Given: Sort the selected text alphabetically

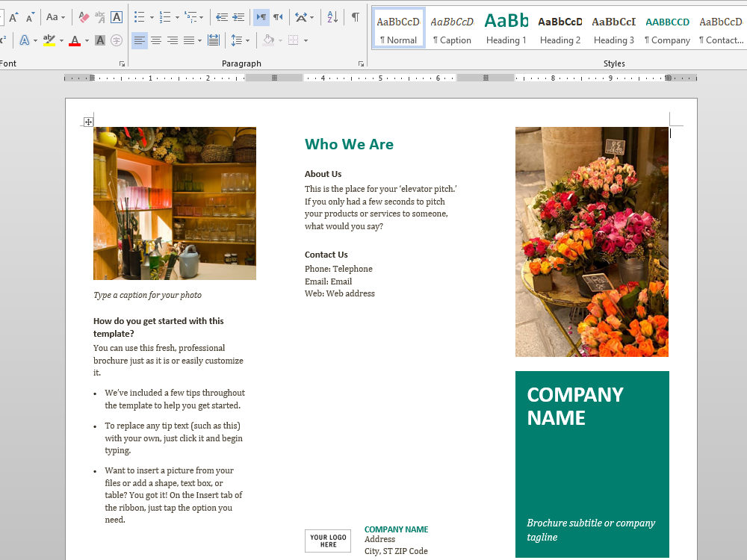Looking at the screenshot, I should pos(332,18).
